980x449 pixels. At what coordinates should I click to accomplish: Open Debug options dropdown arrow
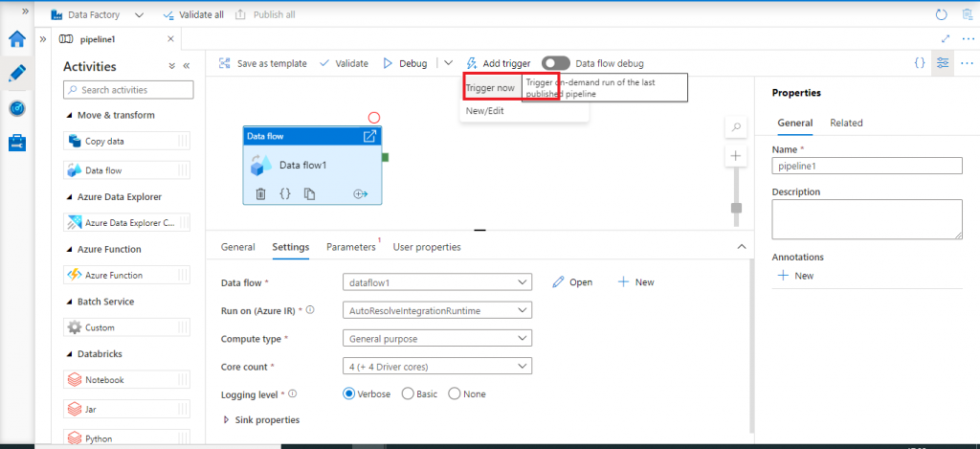pos(448,63)
